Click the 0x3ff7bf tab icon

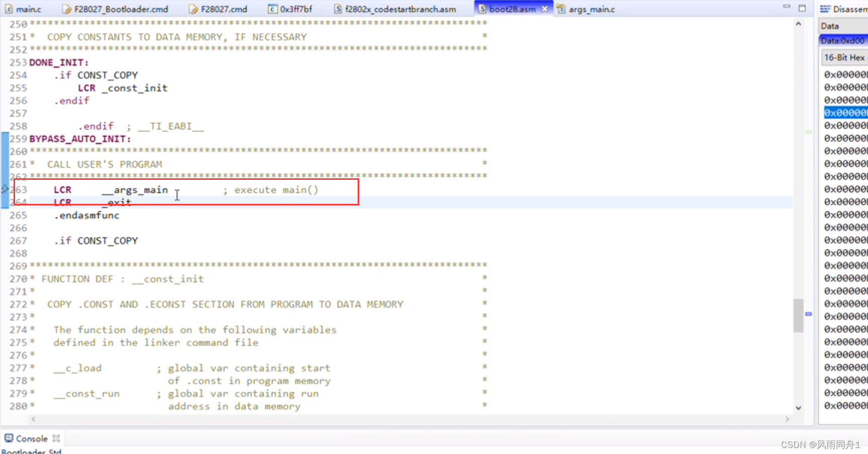coord(272,9)
